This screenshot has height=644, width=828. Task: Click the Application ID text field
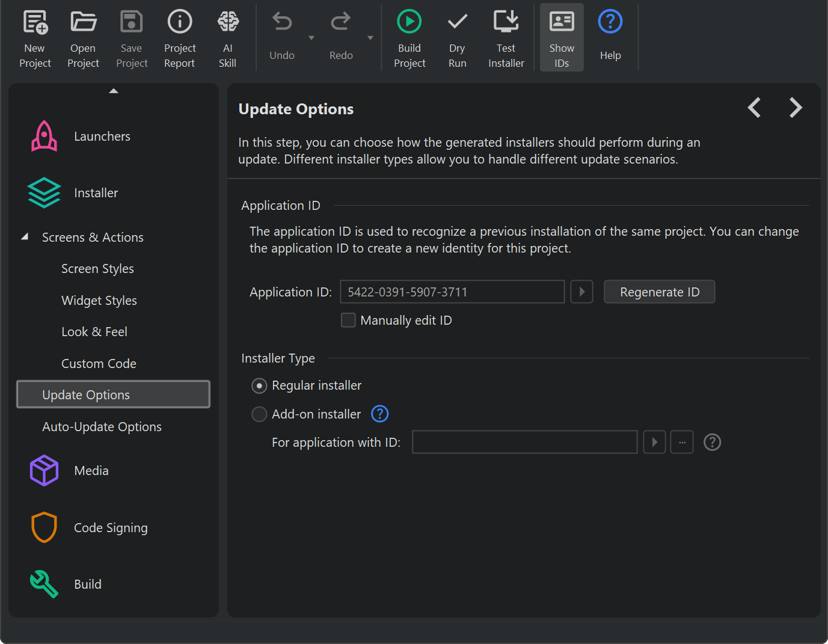[x=452, y=292]
